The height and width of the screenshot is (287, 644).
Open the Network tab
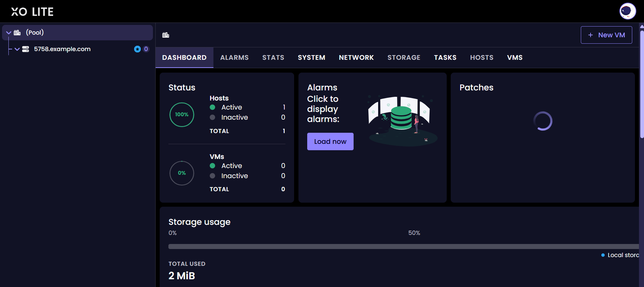click(x=356, y=57)
